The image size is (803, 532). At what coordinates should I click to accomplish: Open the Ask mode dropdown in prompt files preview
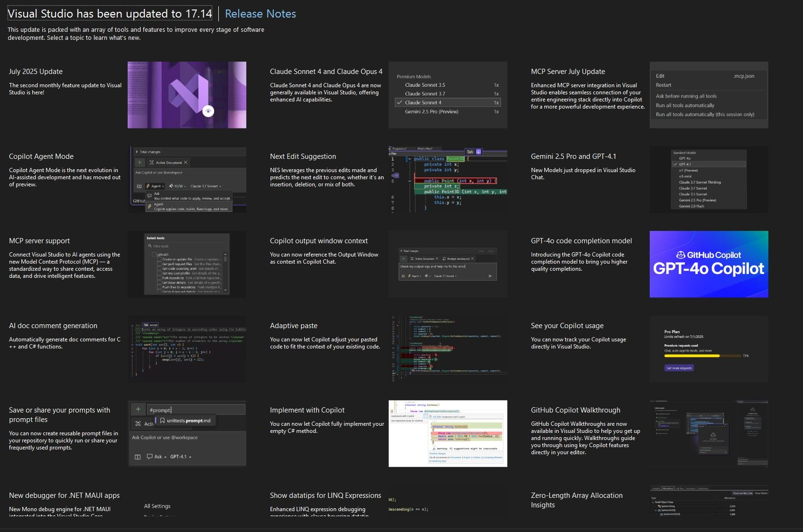click(x=157, y=457)
